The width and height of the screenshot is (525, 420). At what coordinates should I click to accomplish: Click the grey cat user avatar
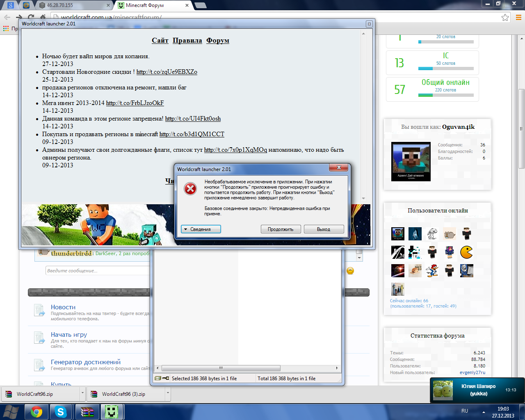click(450, 234)
